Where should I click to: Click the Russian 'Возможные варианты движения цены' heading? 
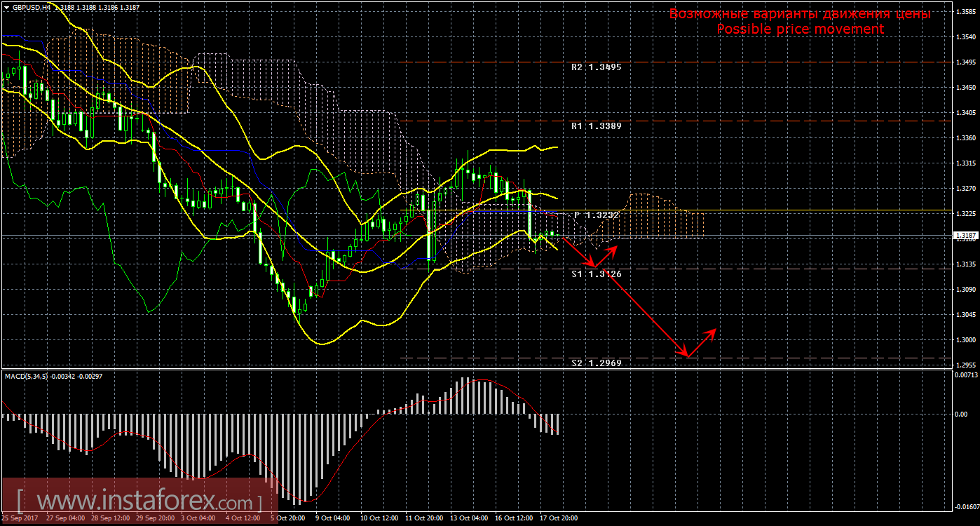click(800, 13)
